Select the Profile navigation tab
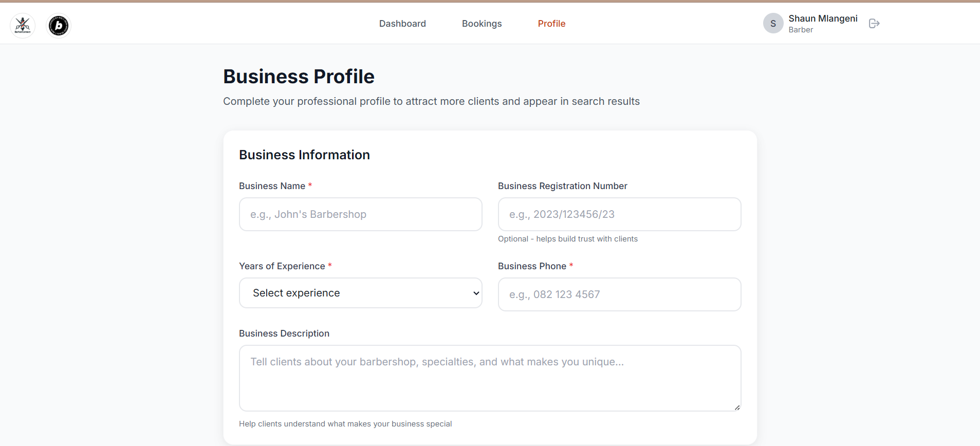The image size is (980, 446). click(551, 24)
